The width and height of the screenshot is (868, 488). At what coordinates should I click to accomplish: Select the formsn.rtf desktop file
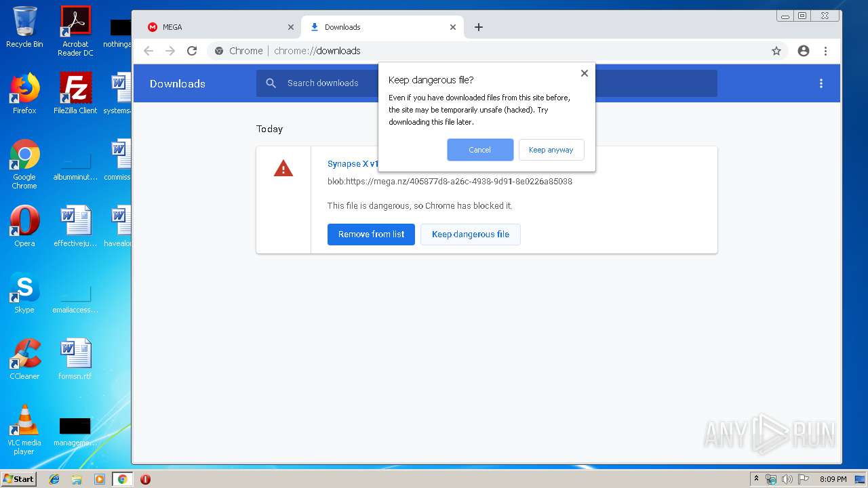pyautogui.click(x=75, y=359)
